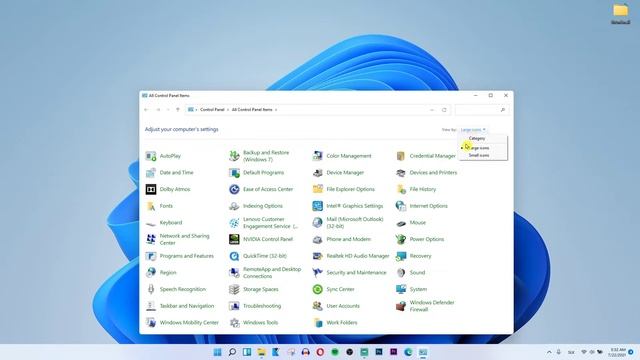Image resolution: width=640 pixels, height=360 pixels.
Task: Click Control Panel in the address breadcrumb
Action: (x=212, y=110)
